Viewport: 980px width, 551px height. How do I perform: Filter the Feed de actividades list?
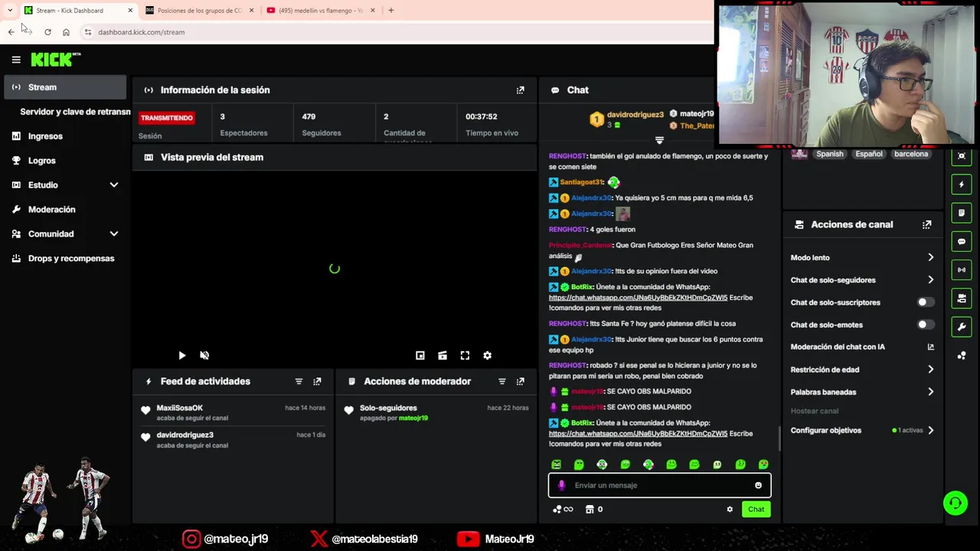click(299, 381)
